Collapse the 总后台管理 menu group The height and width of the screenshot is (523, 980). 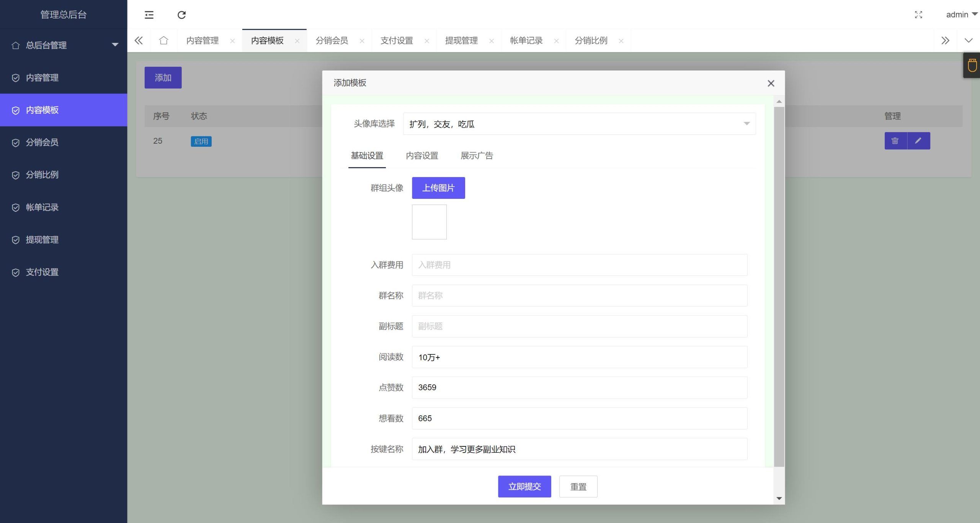pos(114,45)
